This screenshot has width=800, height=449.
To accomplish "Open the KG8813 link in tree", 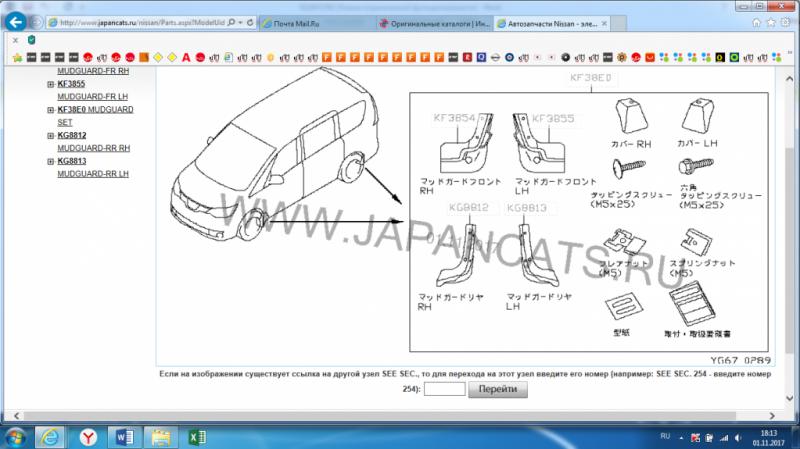I will [x=71, y=161].
